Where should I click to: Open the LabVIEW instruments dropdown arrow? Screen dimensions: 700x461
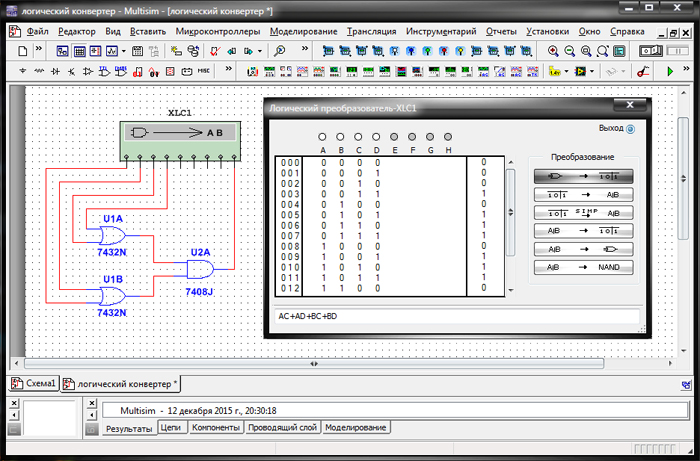(x=592, y=71)
